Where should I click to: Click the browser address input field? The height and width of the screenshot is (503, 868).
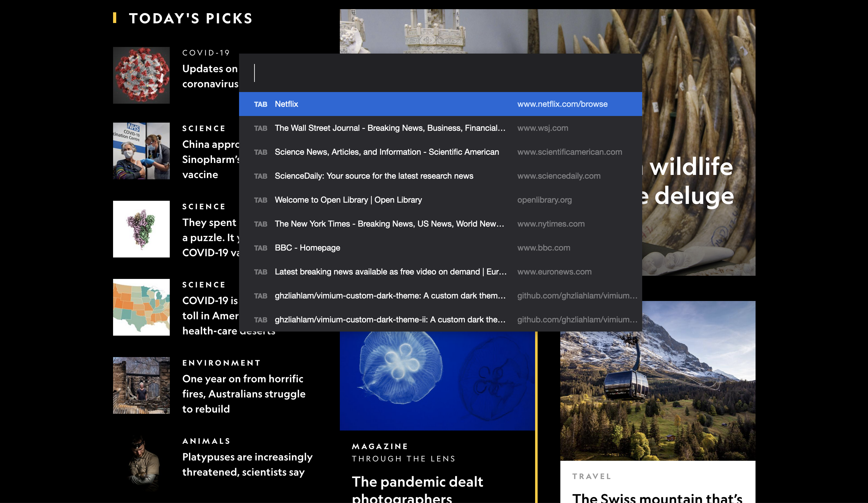(440, 73)
